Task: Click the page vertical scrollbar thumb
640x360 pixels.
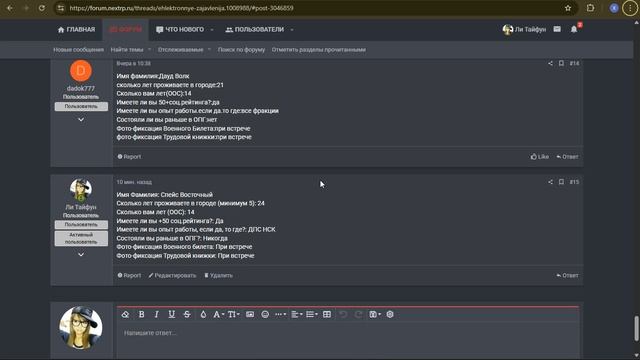Action: [636, 329]
